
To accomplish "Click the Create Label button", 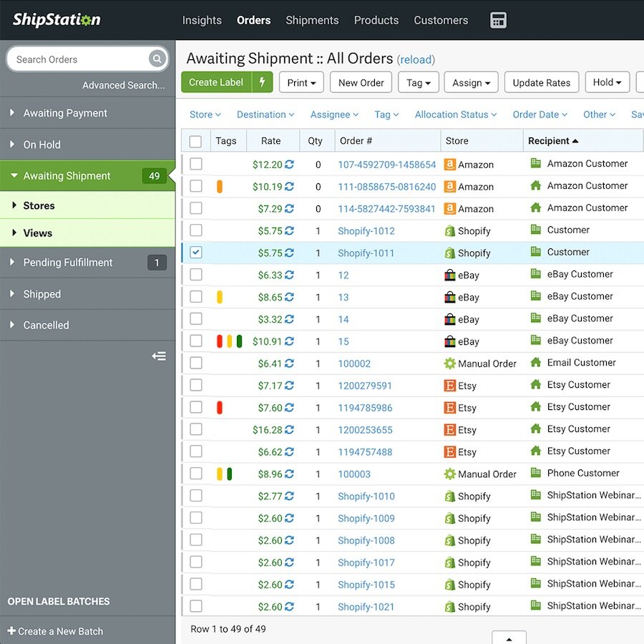I will click(x=216, y=82).
